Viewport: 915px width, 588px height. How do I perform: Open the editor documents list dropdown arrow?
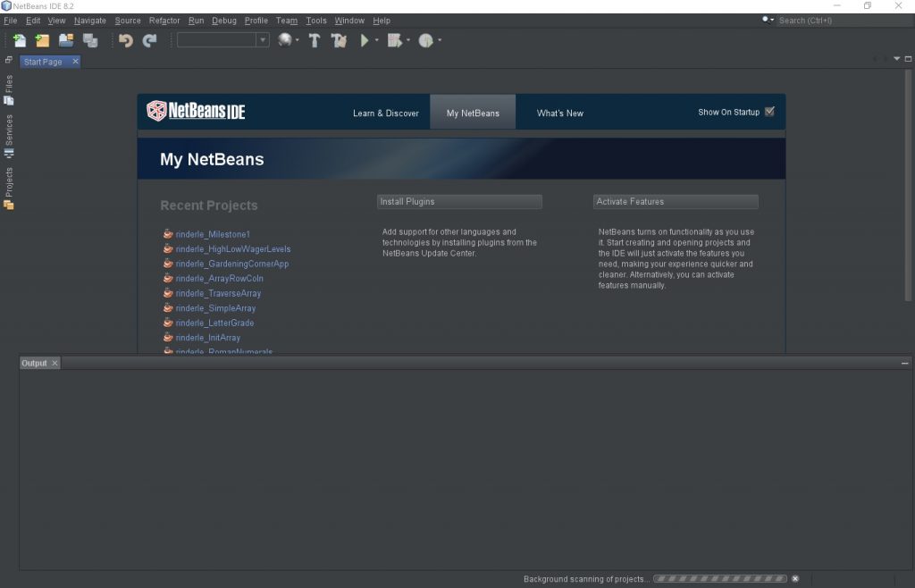897,59
